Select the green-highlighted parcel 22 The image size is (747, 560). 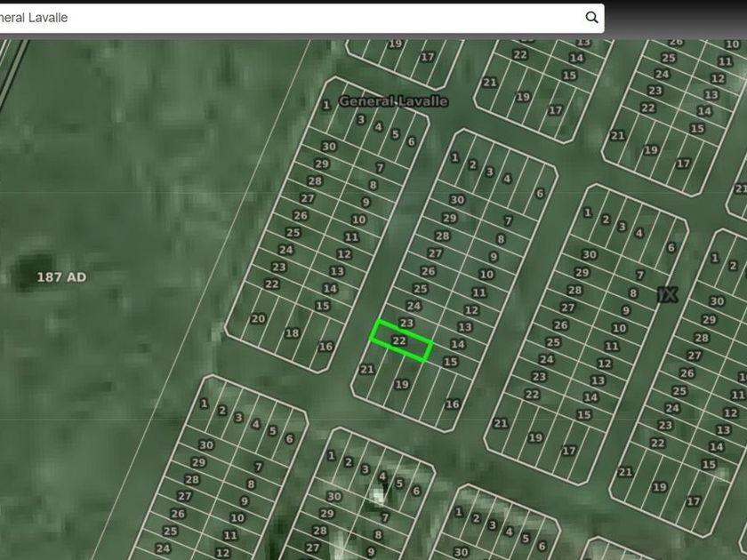401,340
